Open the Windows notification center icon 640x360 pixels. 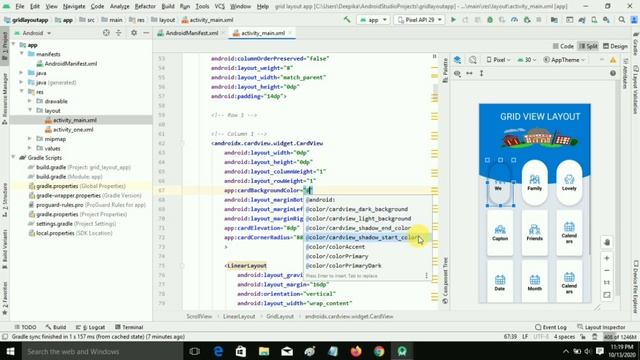click(600, 351)
